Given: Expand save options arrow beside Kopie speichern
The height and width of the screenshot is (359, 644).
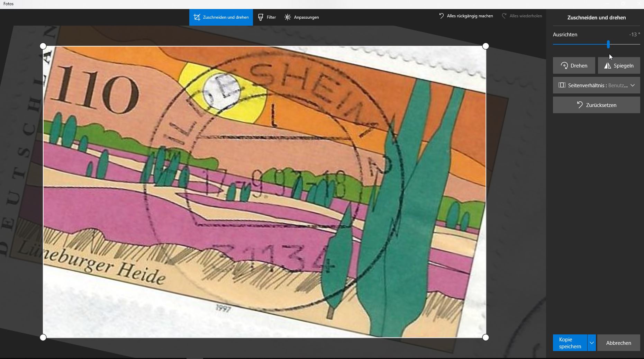Looking at the screenshot, I should (x=592, y=343).
